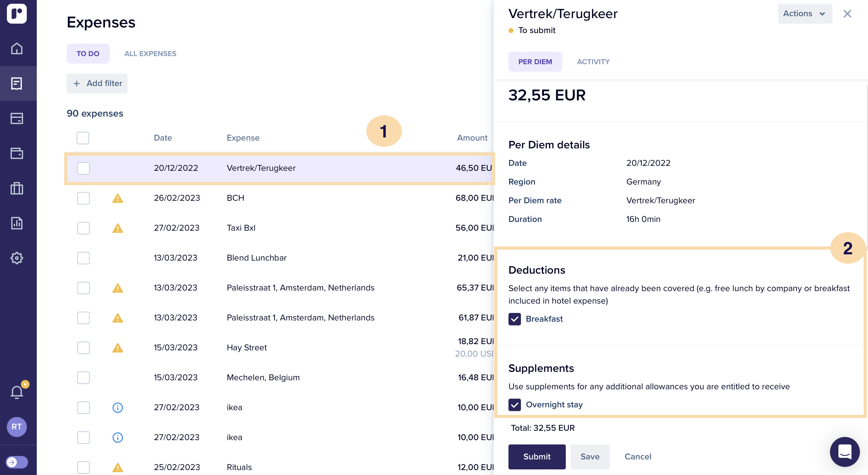
Task: Open the Cards icon in sidebar
Action: pos(17,118)
